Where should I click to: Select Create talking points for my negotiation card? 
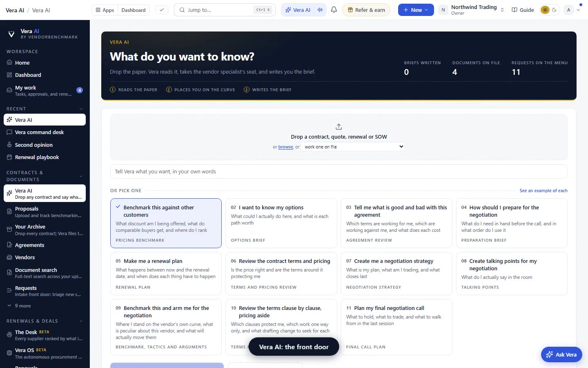point(512,274)
